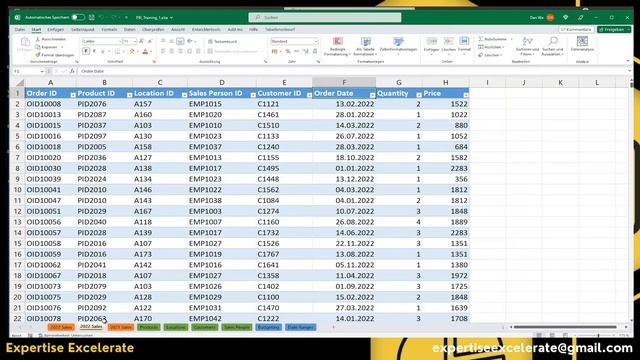640x360 pixels.
Task: Switch to the Überprüfen ribbon tab
Action: (x=153, y=30)
